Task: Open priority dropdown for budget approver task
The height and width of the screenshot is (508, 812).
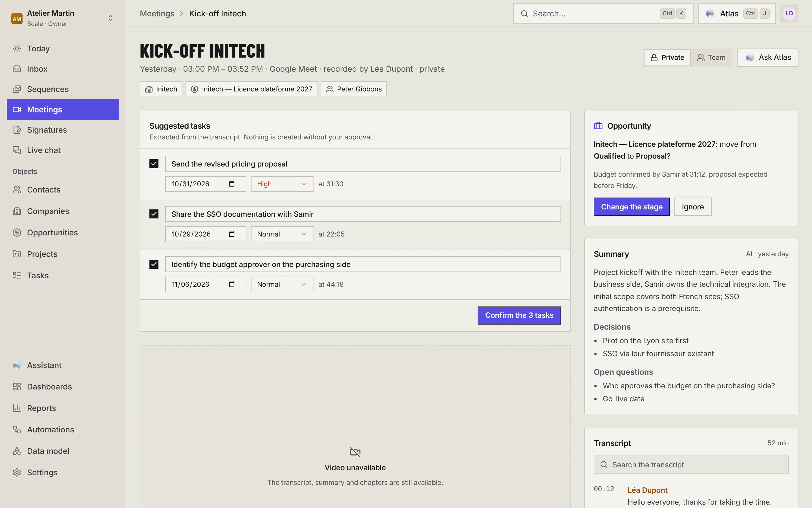Action: point(282,284)
